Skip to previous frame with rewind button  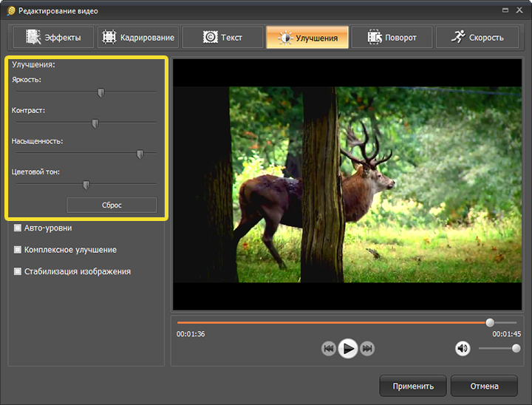click(329, 349)
